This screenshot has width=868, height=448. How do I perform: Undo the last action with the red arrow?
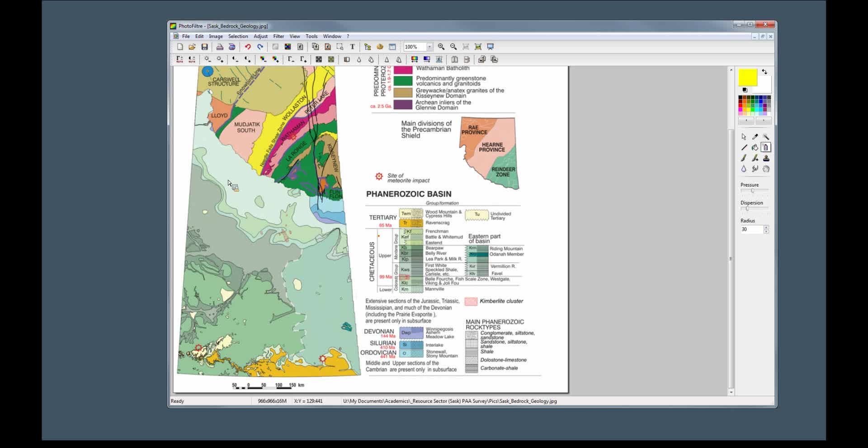[x=248, y=47]
